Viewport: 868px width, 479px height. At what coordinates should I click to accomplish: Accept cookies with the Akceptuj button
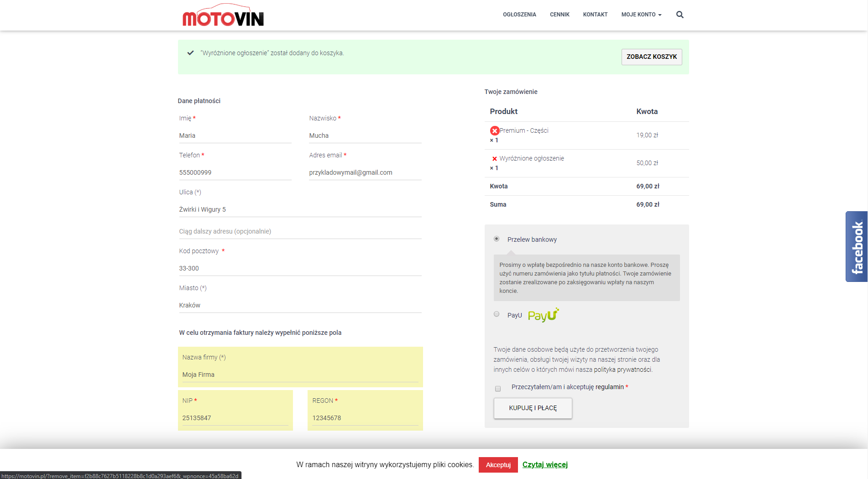[x=498, y=464]
